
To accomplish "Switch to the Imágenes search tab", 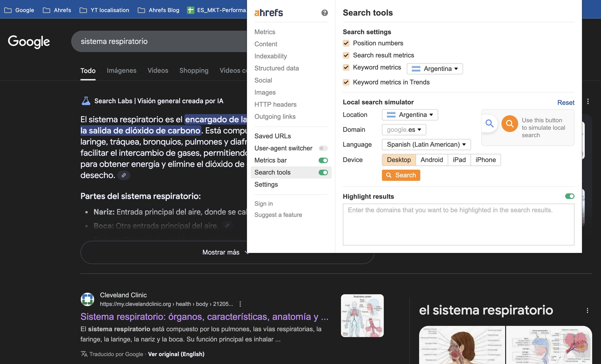I will [121, 70].
